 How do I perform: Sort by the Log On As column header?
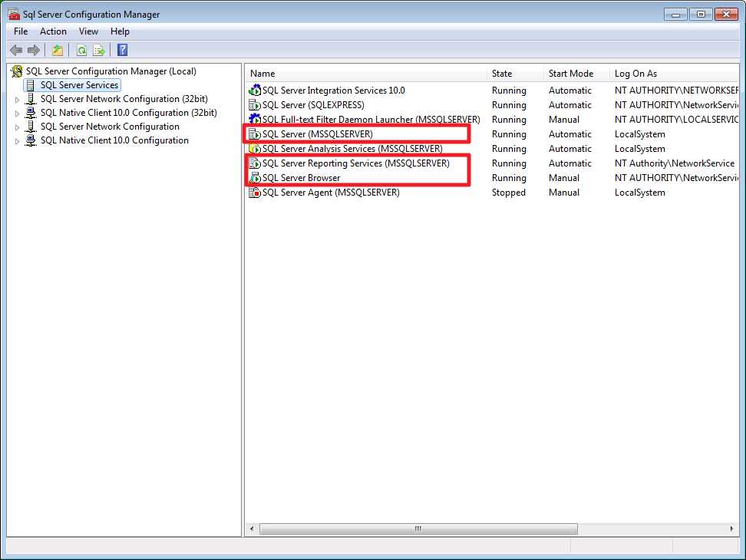coord(674,74)
